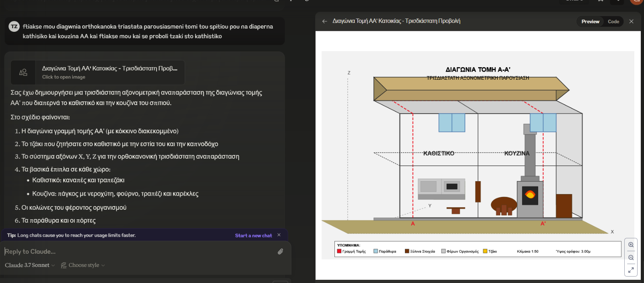Zoom out of the diagram preview
Viewport: 644px width, 283px height.
click(x=631, y=258)
